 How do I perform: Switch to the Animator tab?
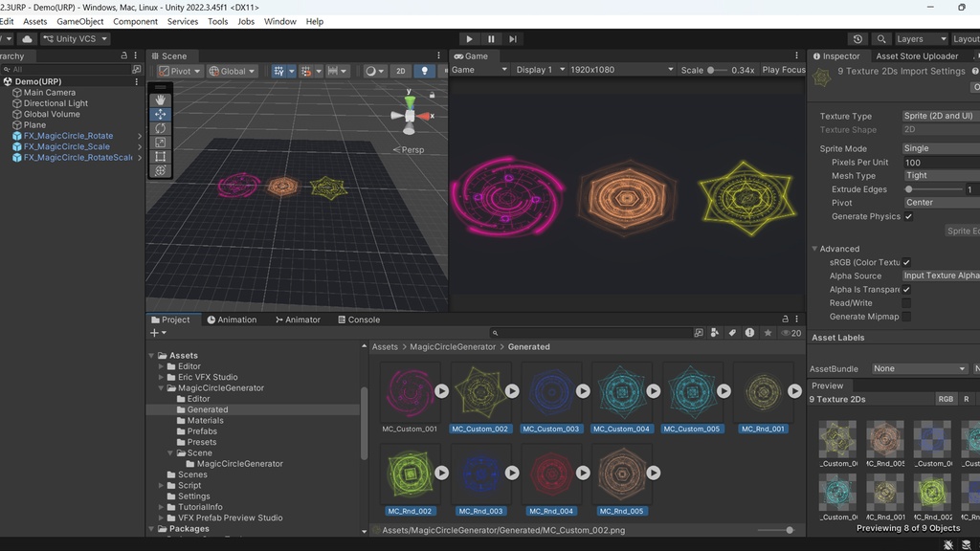(x=298, y=320)
